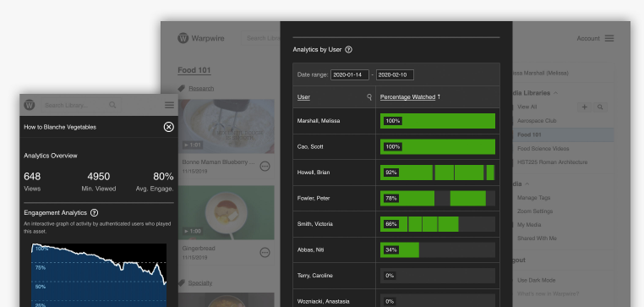Click Marshall, Melissa 100% watched bar
Viewport: 644px width, 307px height.
pyautogui.click(x=438, y=121)
